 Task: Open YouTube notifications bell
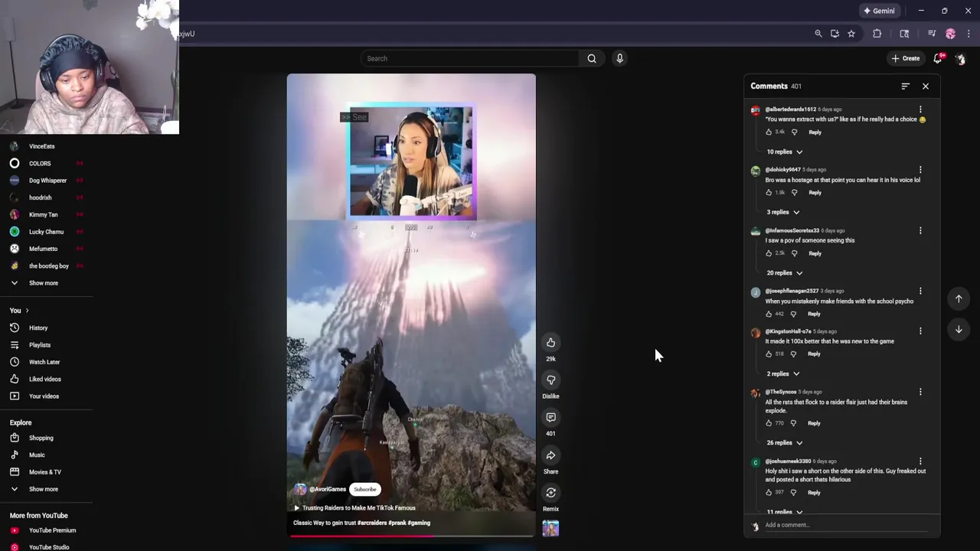click(938, 58)
